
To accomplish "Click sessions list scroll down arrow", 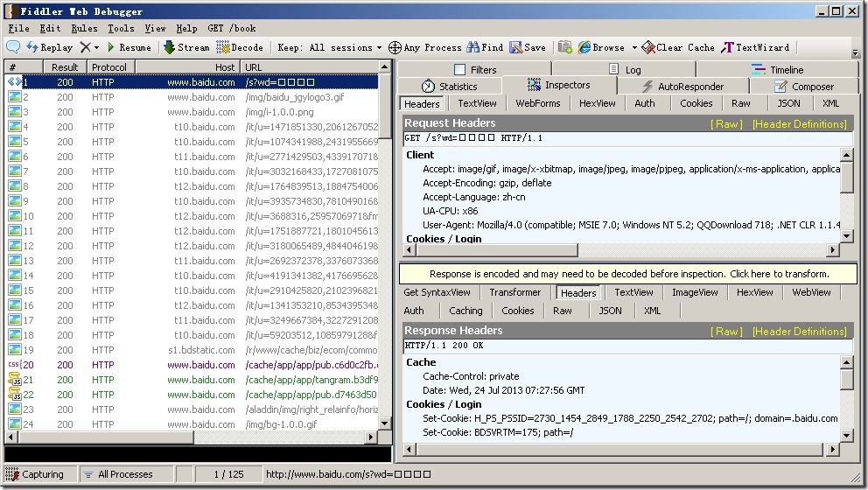I will pyautogui.click(x=385, y=423).
